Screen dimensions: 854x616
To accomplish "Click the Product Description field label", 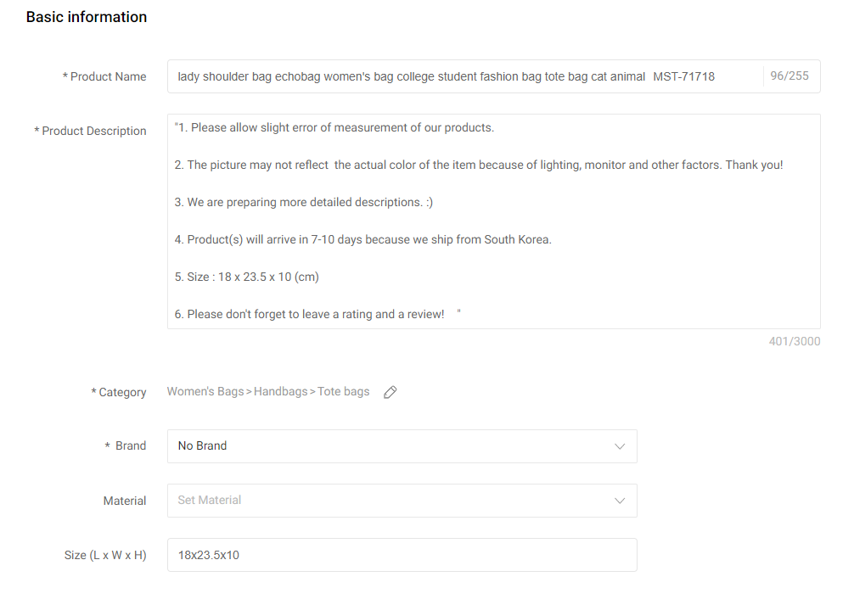I will (x=94, y=131).
